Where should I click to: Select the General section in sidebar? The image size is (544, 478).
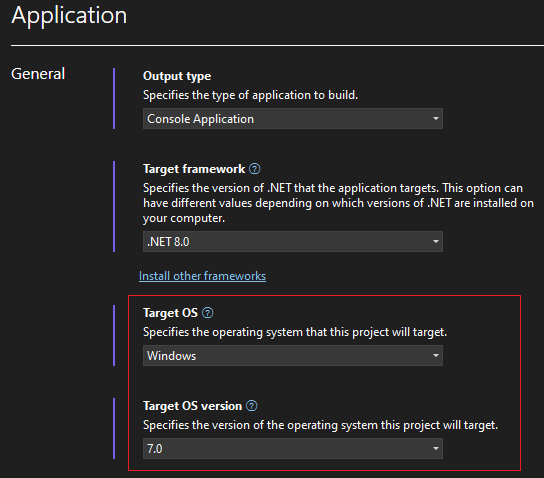[38, 74]
